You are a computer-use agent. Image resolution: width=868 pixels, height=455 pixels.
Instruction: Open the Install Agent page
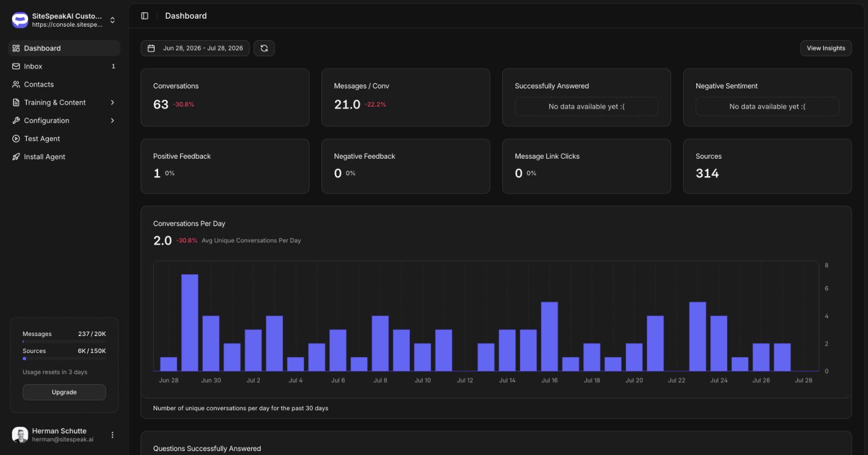(x=64, y=157)
